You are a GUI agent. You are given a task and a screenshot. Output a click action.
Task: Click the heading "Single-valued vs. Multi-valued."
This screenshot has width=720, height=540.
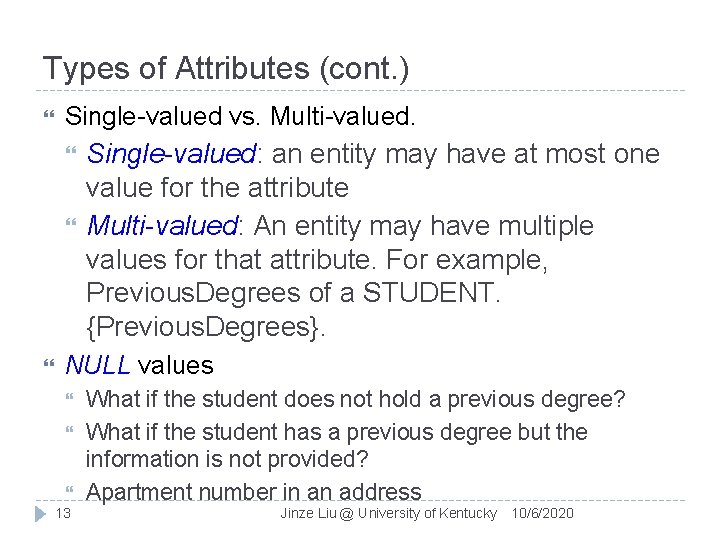point(239,117)
